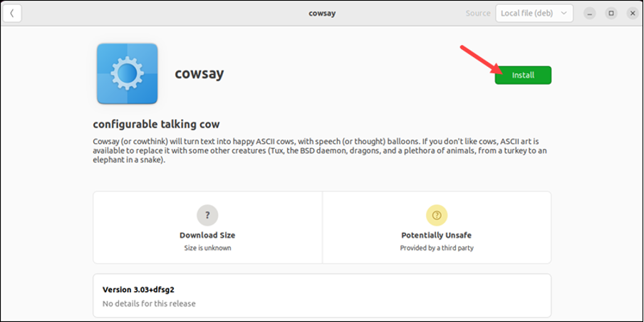Install the cowsay package

(523, 75)
